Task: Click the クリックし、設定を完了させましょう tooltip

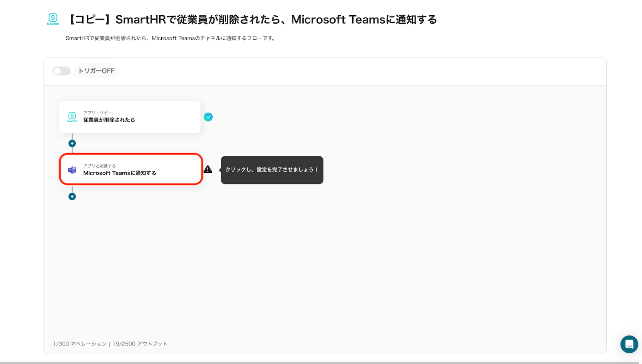Action: pyautogui.click(x=272, y=170)
